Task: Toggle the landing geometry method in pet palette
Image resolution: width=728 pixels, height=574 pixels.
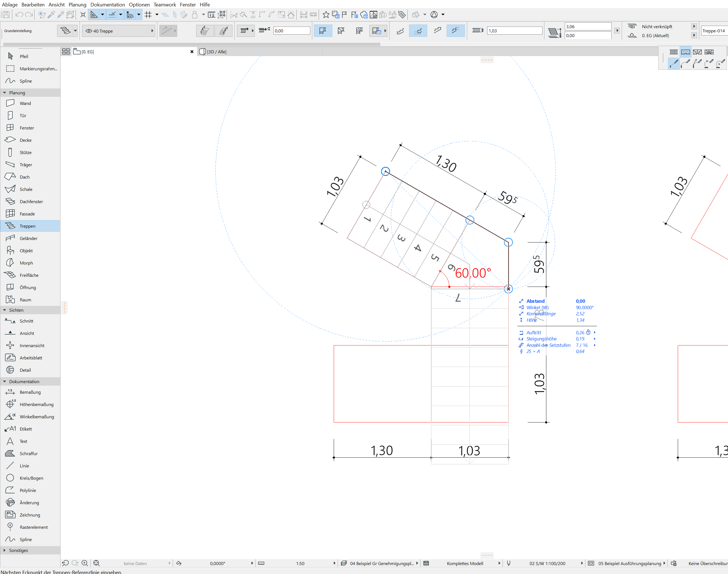Action: click(x=685, y=52)
